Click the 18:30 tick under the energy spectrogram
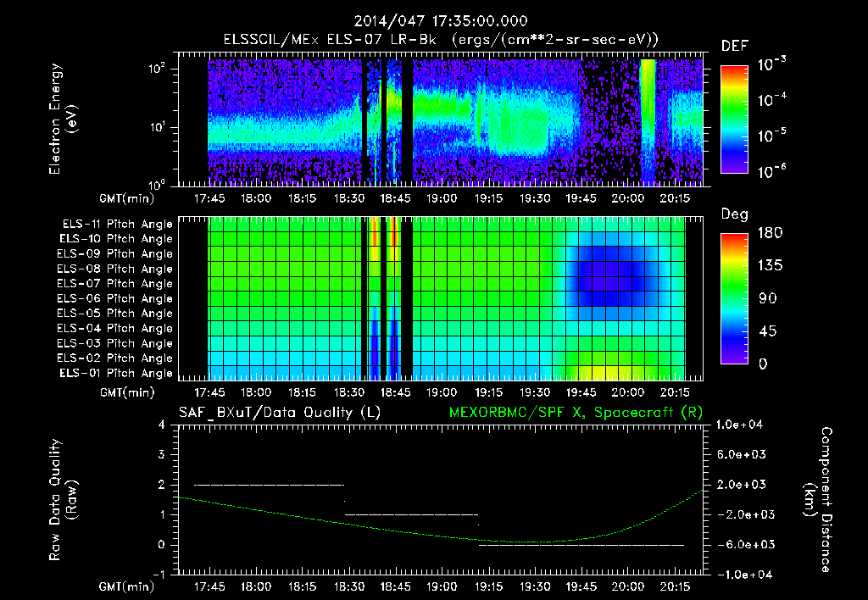Image resolution: width=868 pixels, height=600 pixels. [348, 198]
